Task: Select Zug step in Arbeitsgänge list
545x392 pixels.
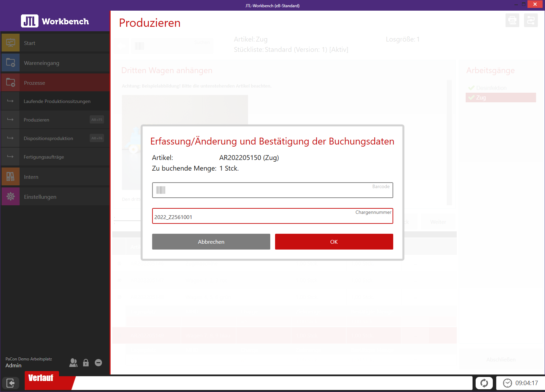Action: click(x=501, y=97)
